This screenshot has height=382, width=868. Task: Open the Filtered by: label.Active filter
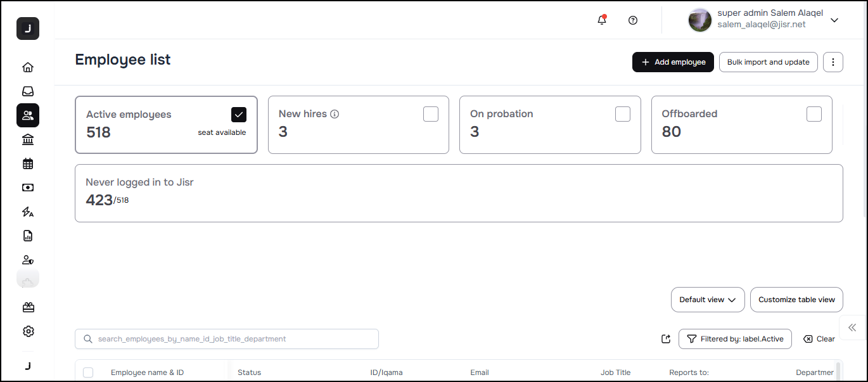[735, 339]
